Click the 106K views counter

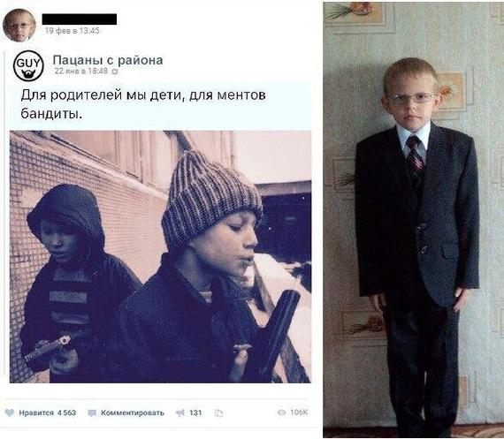[299, 413]
